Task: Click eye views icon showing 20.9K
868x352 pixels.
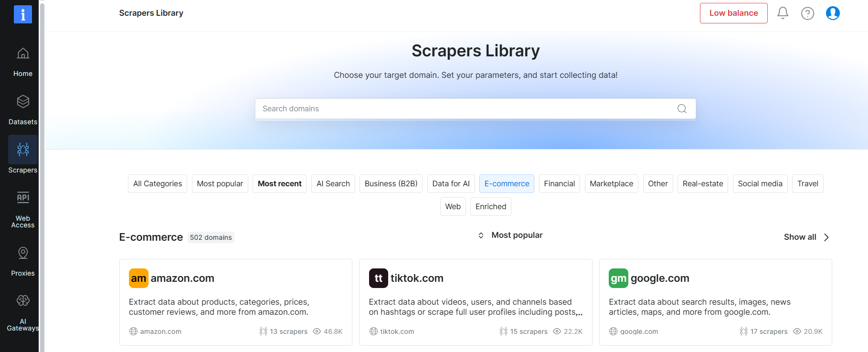Action: (x=797, y=331)
